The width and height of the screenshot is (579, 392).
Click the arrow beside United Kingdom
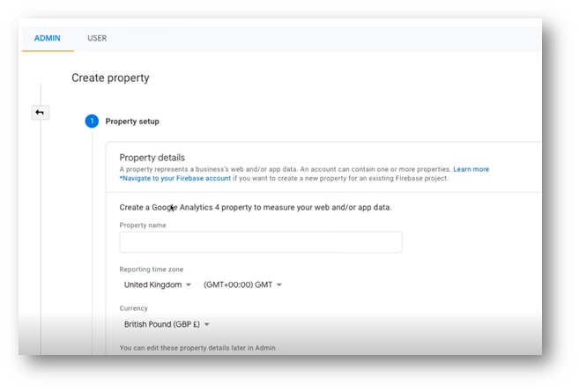189,285
